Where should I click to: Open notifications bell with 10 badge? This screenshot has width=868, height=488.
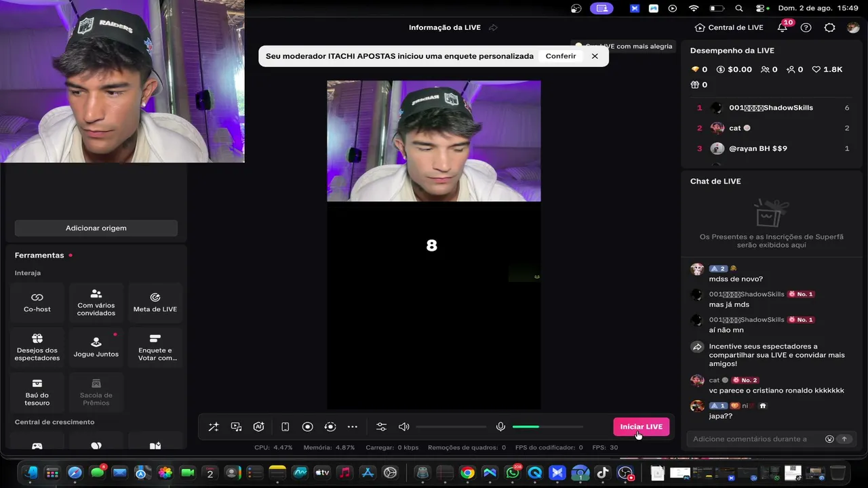pyautogui.click(x=783, y=27)
